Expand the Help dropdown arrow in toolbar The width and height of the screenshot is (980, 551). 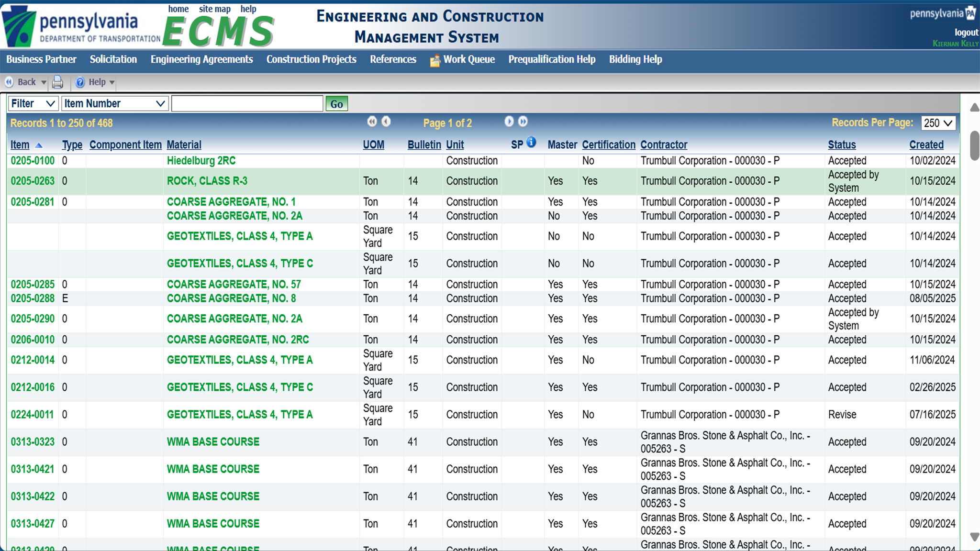coord(112,83)
